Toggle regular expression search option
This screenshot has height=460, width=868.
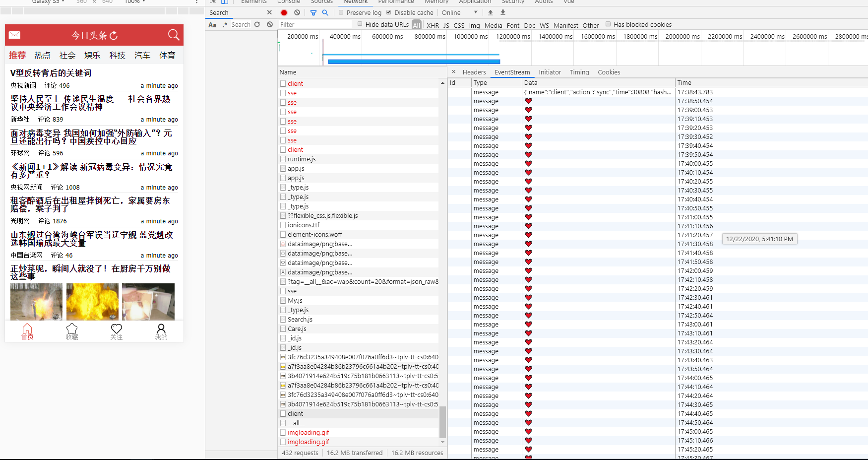click(x=225, y=24)
